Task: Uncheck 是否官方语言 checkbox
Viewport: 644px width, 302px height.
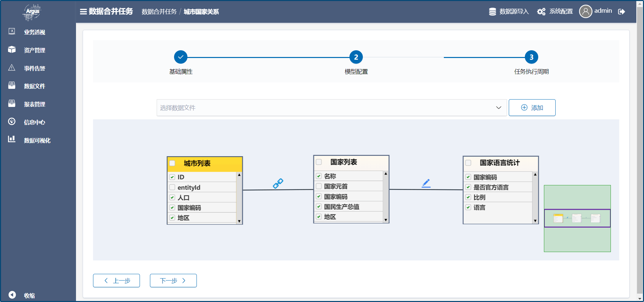Action: coord(468,187)
